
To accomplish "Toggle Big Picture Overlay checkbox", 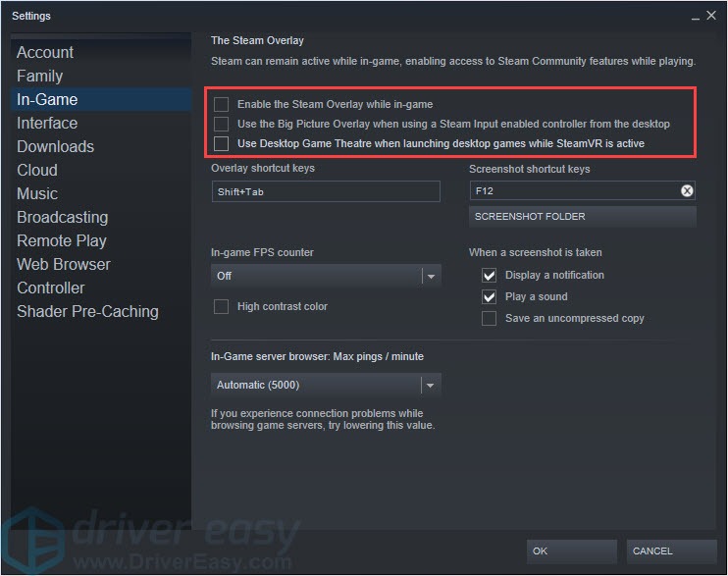I will click(221, 124).
